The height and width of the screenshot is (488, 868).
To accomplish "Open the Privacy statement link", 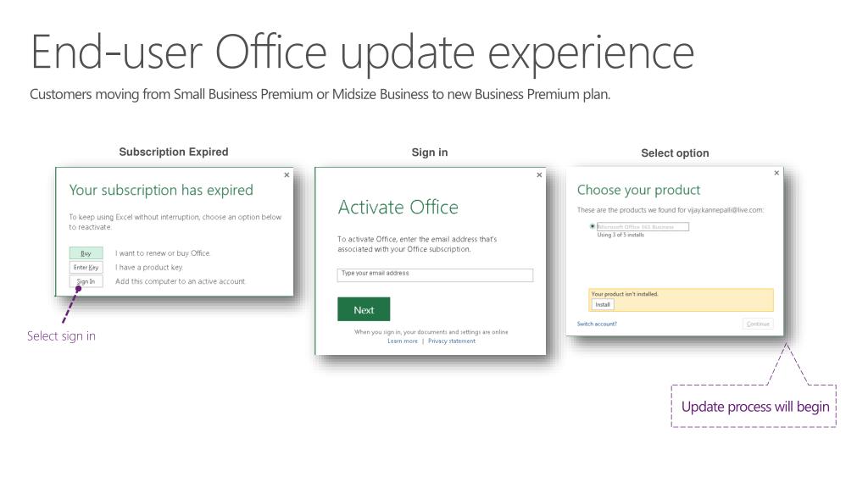I will (x=452, y=341).
